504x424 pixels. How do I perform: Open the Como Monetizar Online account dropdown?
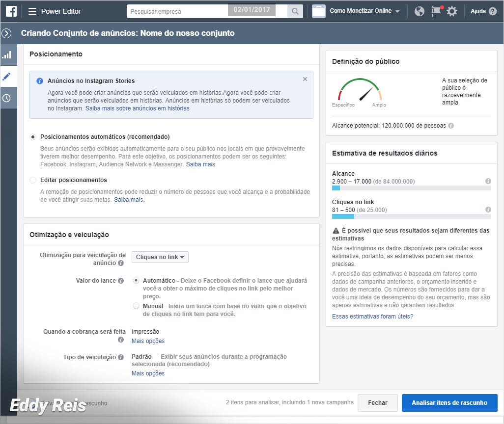tap(364, 11)
